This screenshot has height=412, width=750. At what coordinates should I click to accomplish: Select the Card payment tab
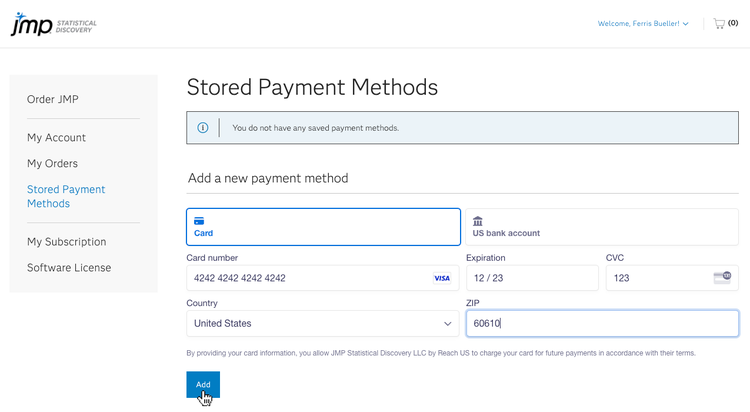coord(323,227)
